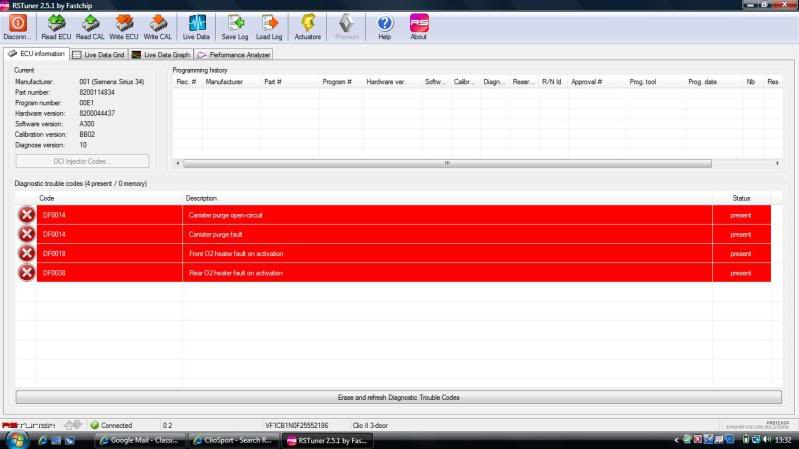This screenshot has width=799, height=449.
Task: Click the Disconnect toolbar icon
Action: [17, 25]
